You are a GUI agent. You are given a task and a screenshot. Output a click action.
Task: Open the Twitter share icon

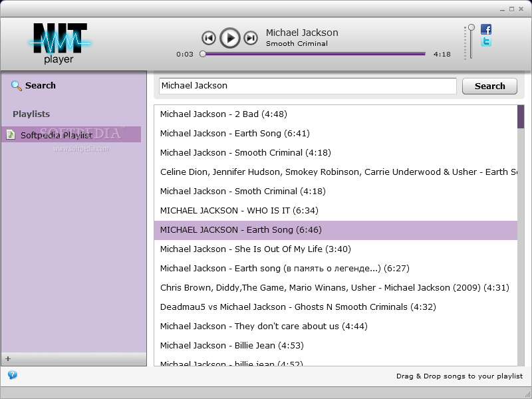pyautogui.click(x=486, y=41)
